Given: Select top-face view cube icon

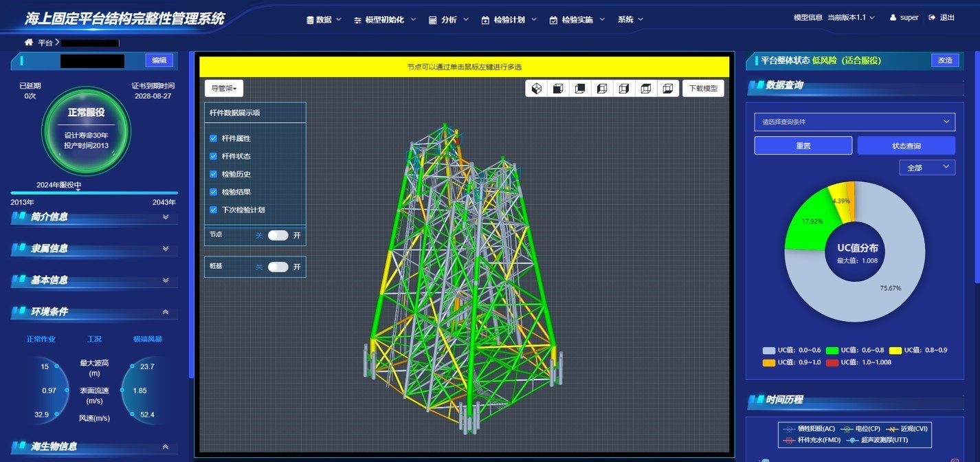Looking at the screenshot, I should coord(646,89).
